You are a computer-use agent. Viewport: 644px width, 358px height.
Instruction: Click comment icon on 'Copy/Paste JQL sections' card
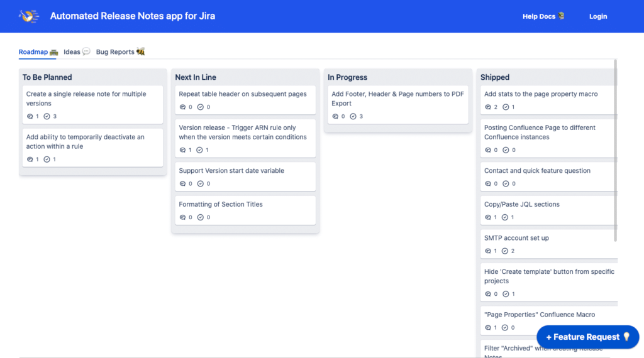pyautogui.click(x=488, y=217)
